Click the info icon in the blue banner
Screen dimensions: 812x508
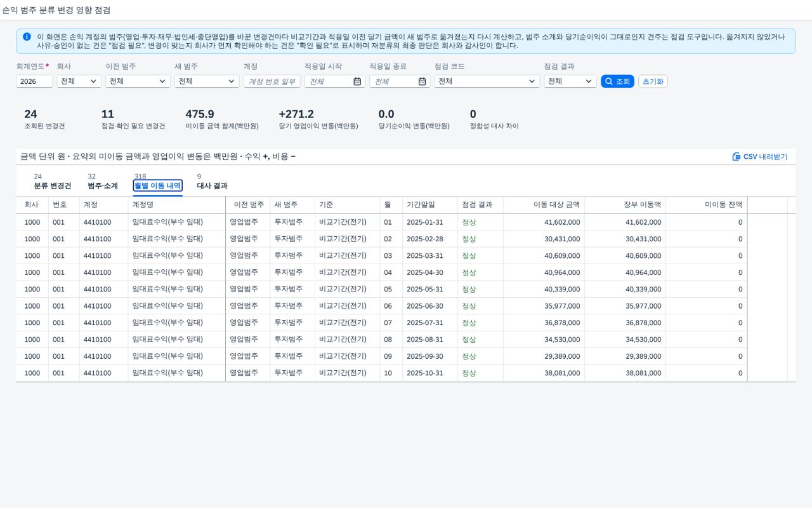click(x=27, y=37)
